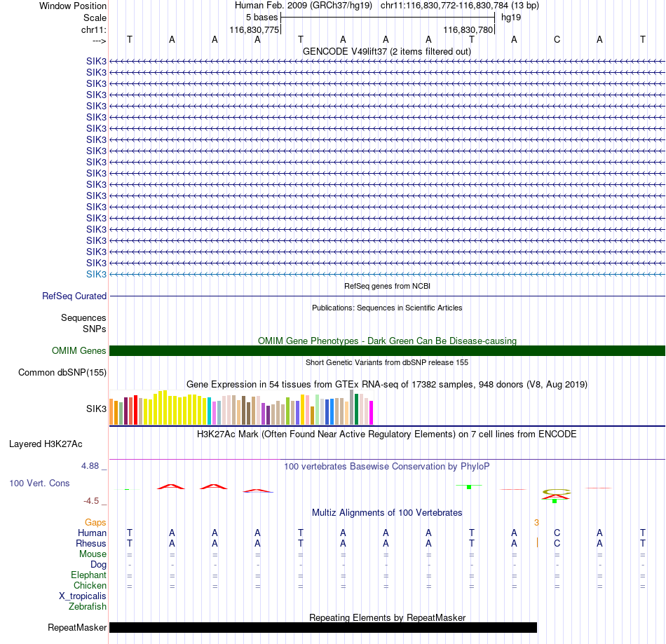Open 100 vertebrates Basewise Conservation by PhyloP title
Image resolution: width=666 pixels, height=644 pixels.
click(387, 466)
